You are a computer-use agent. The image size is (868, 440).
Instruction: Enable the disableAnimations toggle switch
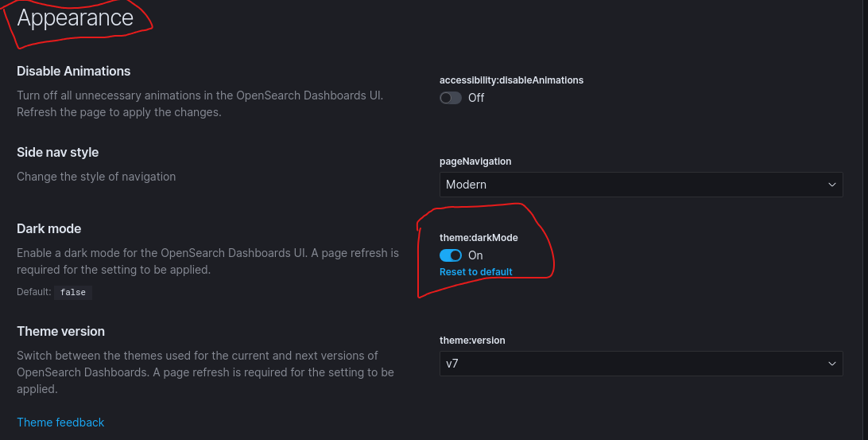pos(451,98)
